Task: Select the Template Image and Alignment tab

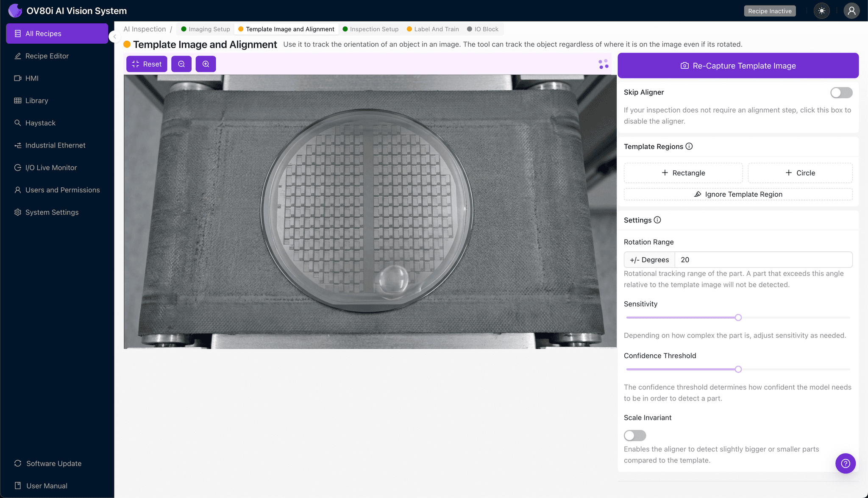Action: [286, 29]
